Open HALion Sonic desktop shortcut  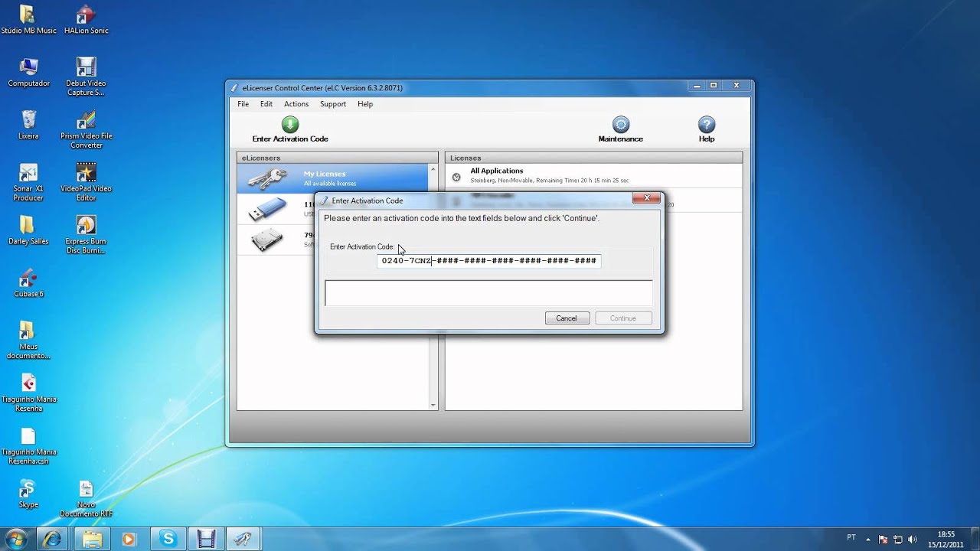point(86,21)
